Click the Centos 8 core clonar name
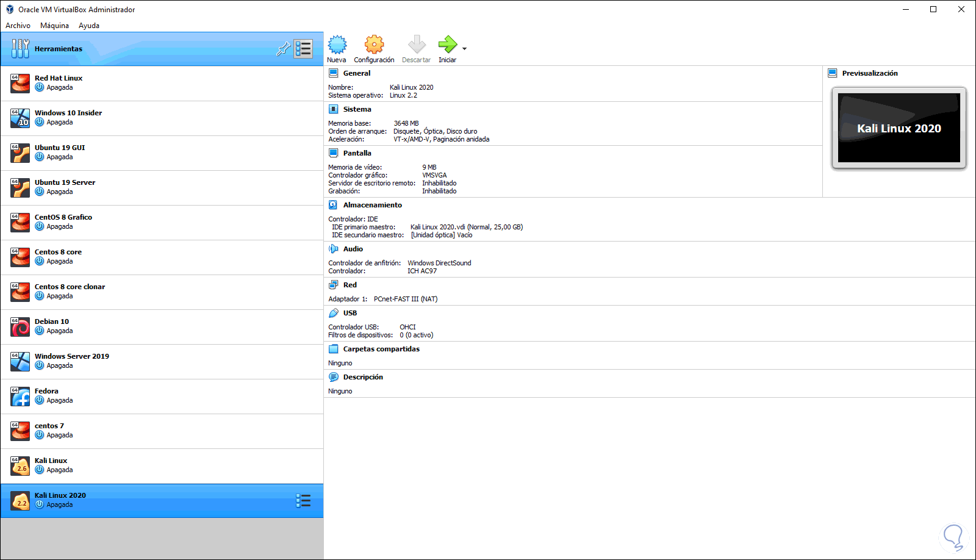This screenshot has width=976, height=560. click(x=70, y=287)
